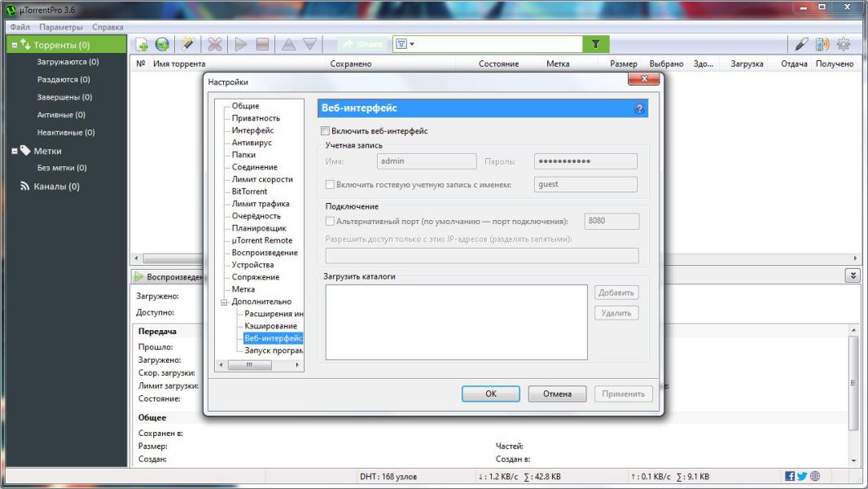Open the help icon in Веб-интерфейс header
Screen dimensions: 868x489
tap(638, 108)
